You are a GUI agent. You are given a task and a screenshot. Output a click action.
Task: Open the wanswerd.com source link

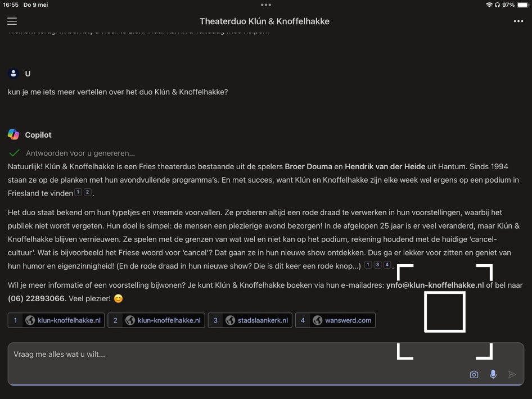click(335, 320)
